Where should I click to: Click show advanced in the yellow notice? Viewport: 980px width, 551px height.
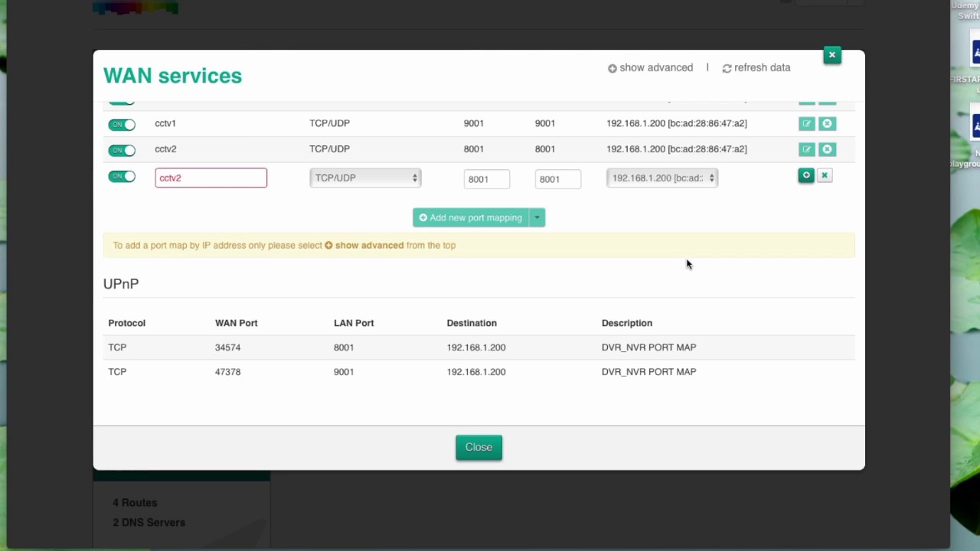pos(364,245)
